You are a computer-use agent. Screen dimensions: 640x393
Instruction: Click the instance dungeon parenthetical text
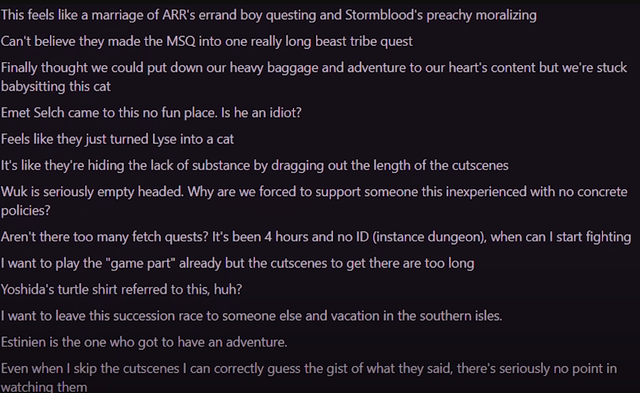coord(429,237)
